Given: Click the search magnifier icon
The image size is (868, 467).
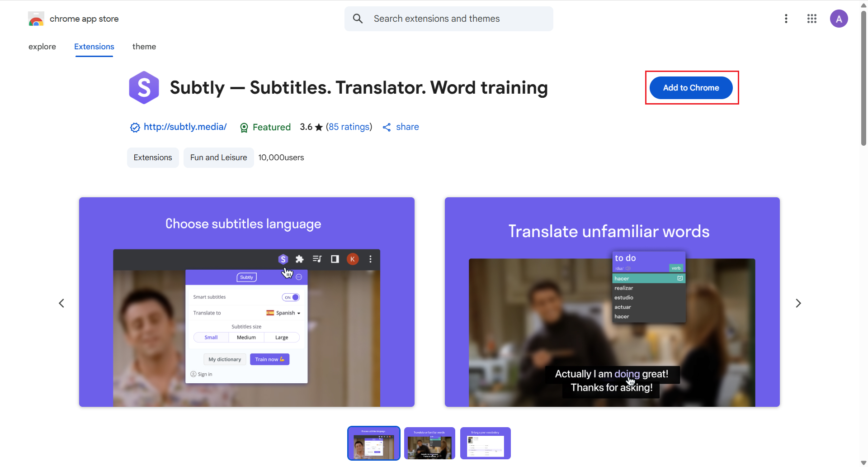Looking at the screenshot, I should click(358, 19).
